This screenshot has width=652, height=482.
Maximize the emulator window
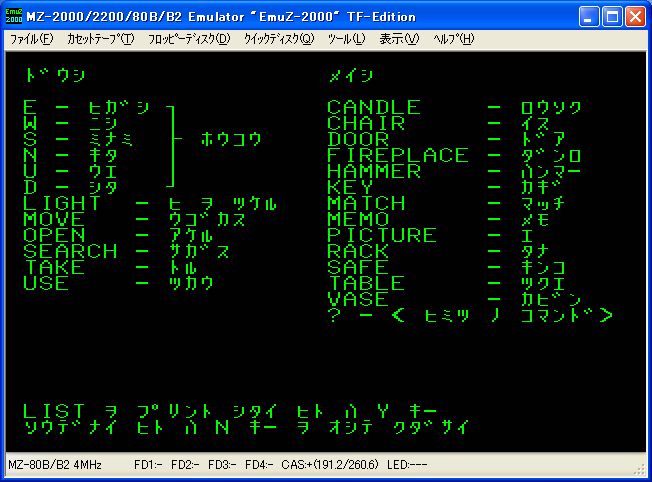pyautogui.click(x=612, y=17)
